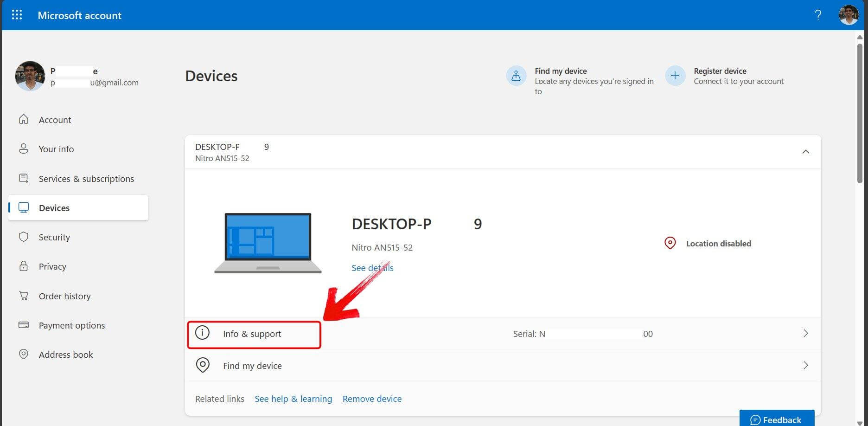Collapse the DESKTOP device card chevron
This screenshot has height=426, width=868.
(x=805, y=152)
